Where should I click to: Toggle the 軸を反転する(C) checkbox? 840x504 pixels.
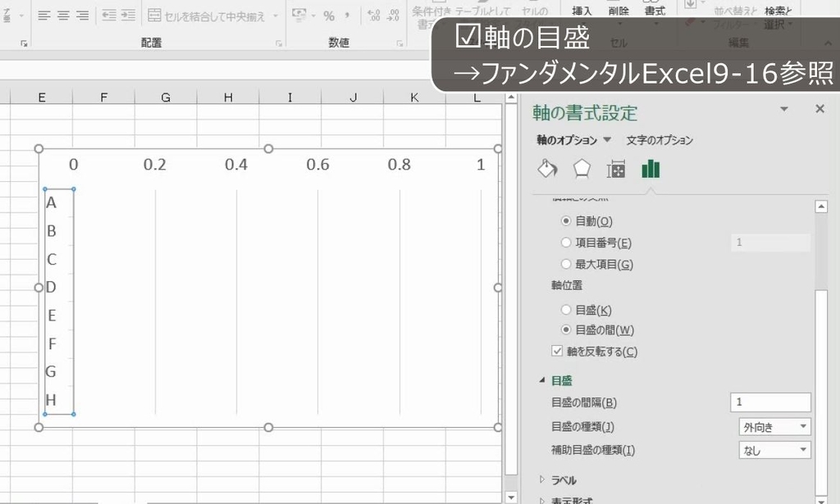click(557, 351)
